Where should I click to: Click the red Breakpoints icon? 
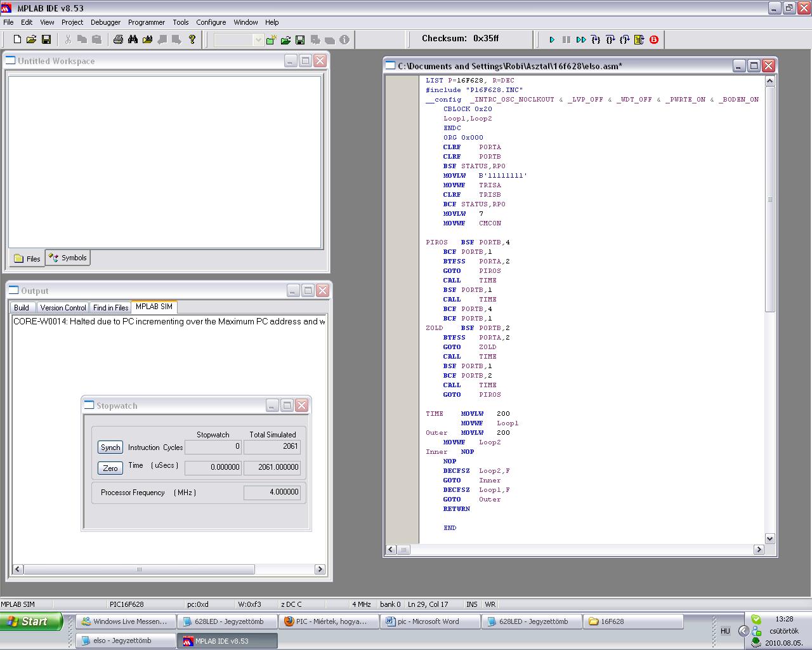654,39
